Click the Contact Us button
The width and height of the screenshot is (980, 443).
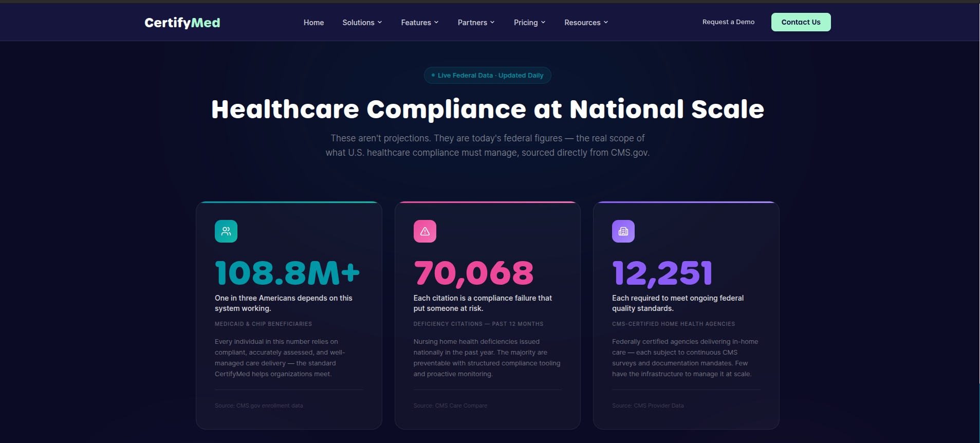click(801, 22)
